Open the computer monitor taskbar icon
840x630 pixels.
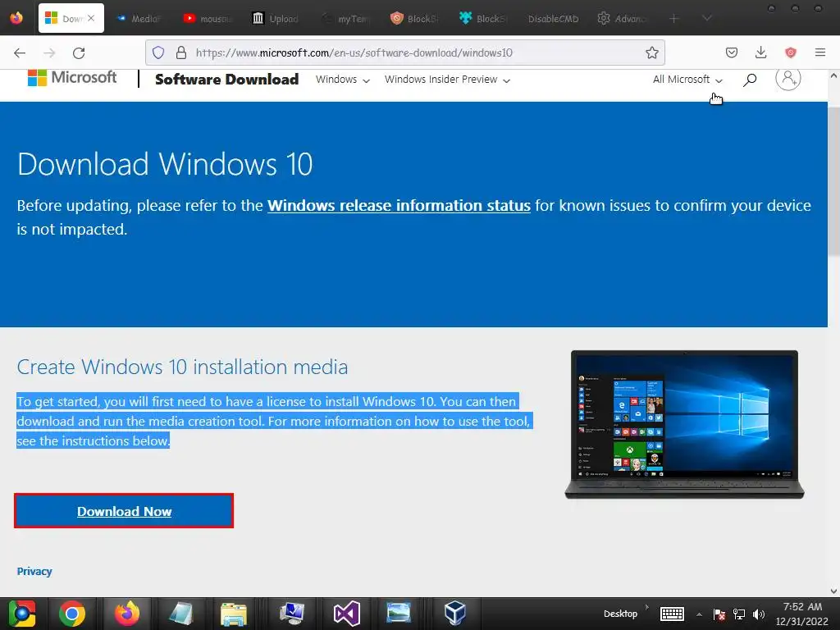292,614
